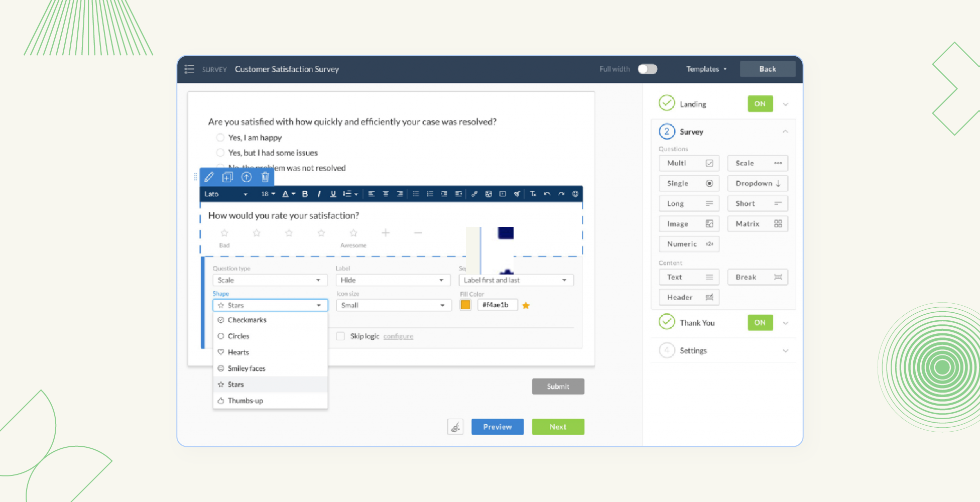Add a rating star with the plus icon
The height and width of the screenshot is (502, 980).
pos(386,233)
